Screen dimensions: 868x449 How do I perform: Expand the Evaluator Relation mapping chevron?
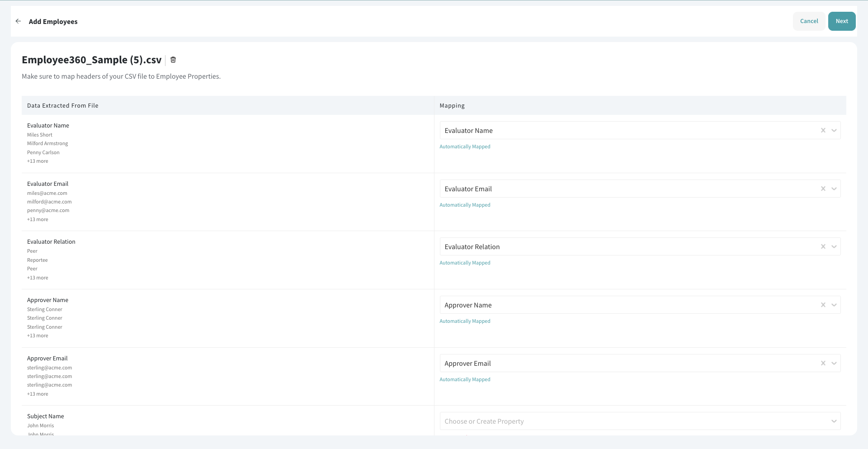pyautogui.click(x=834, y=247)
